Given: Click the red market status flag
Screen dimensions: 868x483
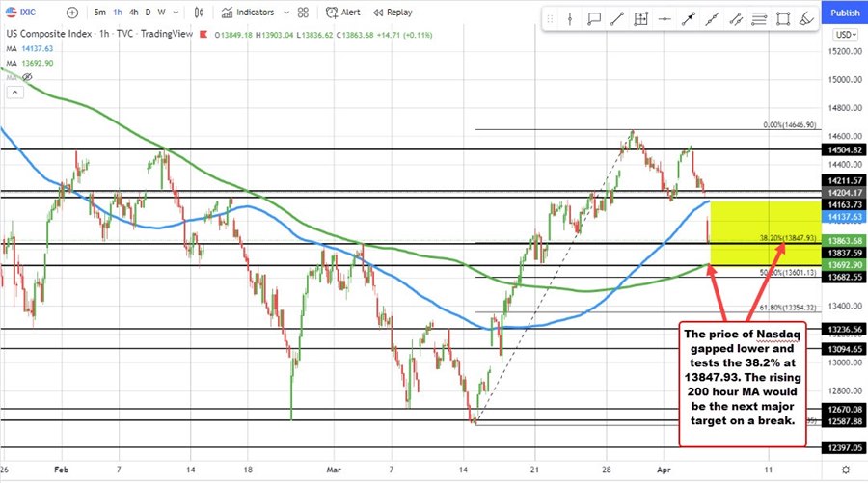Looking at the screenshot, I should (203, 35).
